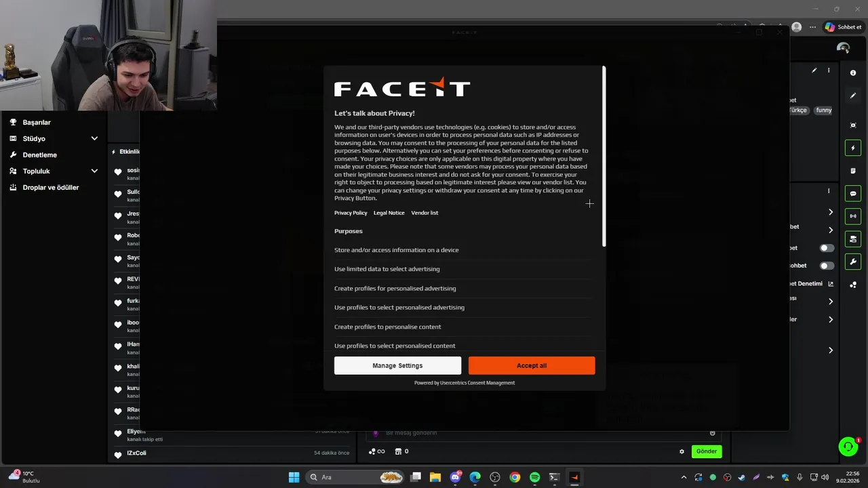The image size is (868, 488).
Task: Click the orange Accept all button
Action: click(532, 365)
